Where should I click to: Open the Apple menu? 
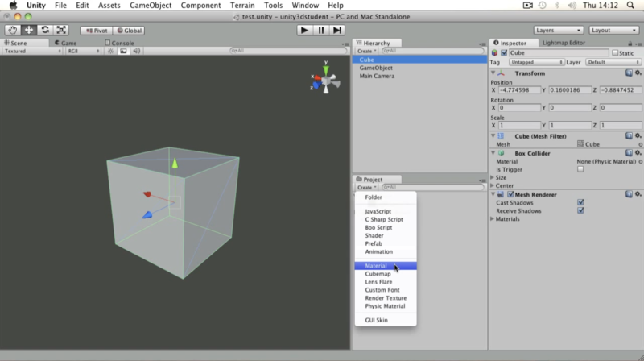coord(13,5)
